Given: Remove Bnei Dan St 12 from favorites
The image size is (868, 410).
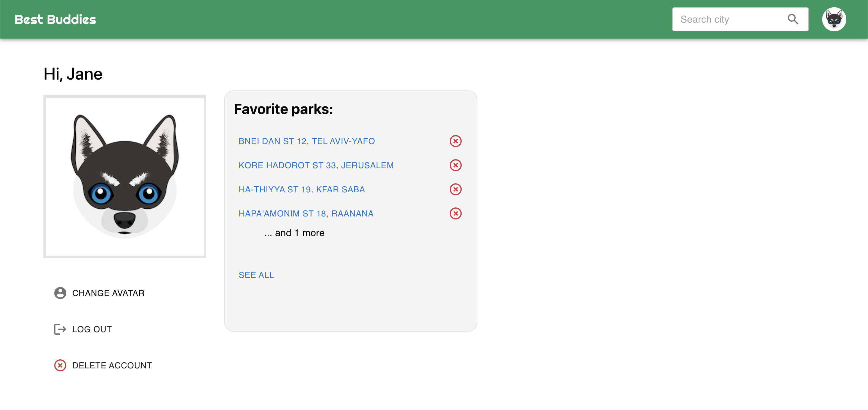Looking at the screenshot, I should pos(456,141).
